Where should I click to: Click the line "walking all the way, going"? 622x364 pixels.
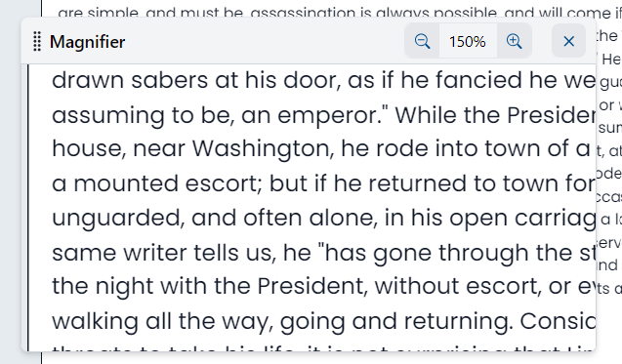pos(324,321)
